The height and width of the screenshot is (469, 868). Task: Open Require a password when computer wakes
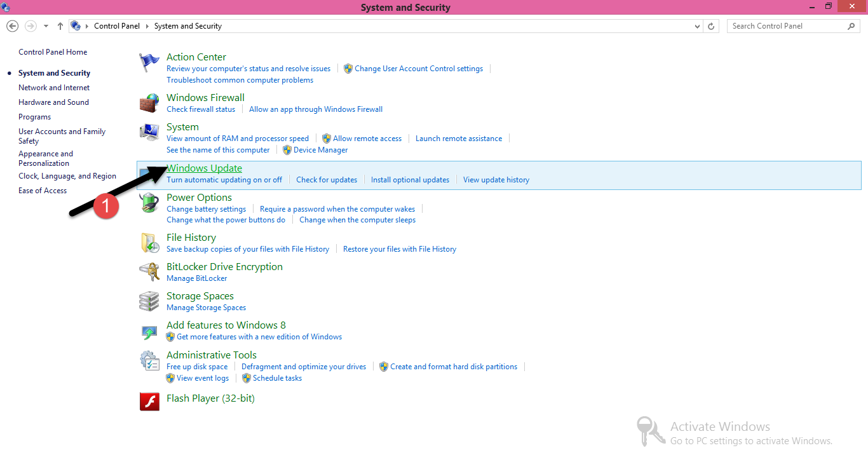[337, 209]
